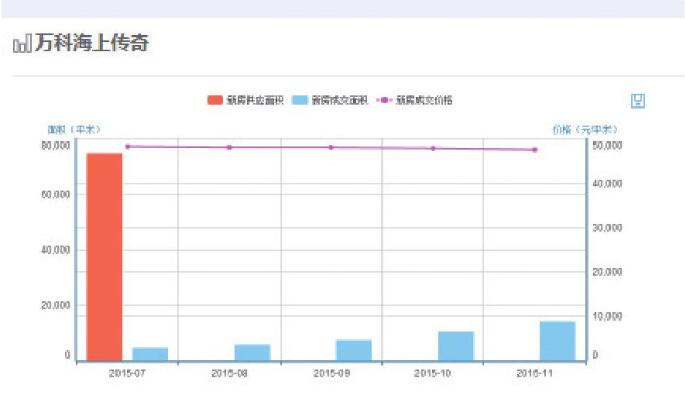
Task: Click the blue bar for 2015-10
Action: (x=456, y=346)
